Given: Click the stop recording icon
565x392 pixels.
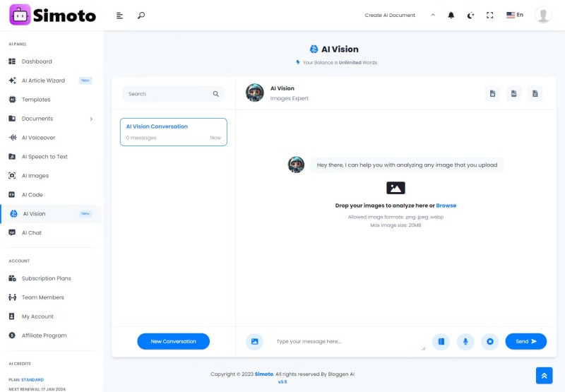Looking at the screenshot, I should click(489, 342).
